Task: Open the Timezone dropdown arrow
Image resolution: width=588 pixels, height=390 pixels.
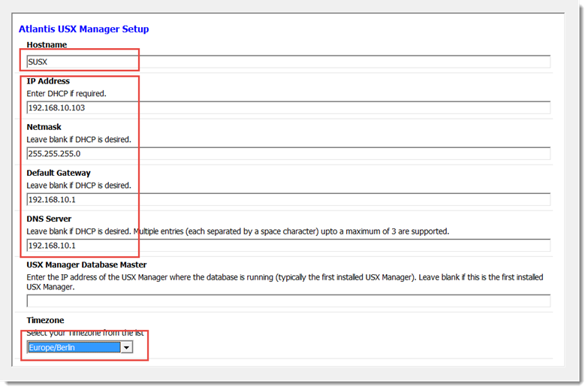Action: coord(126,347)
